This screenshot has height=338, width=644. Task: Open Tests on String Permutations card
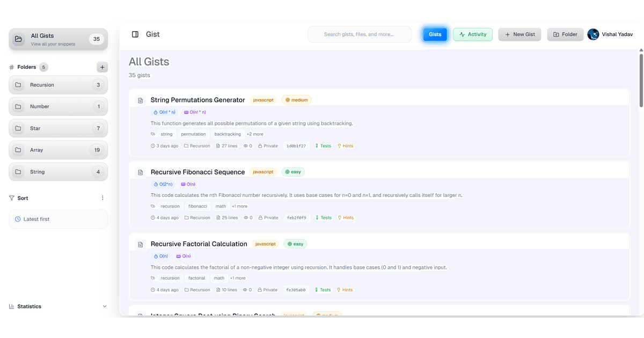[x=323, y=146]
